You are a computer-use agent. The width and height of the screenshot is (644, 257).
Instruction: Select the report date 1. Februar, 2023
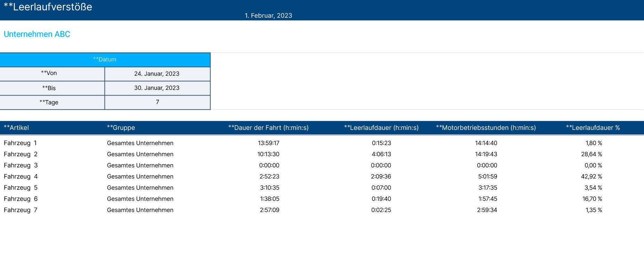point(268,16)
